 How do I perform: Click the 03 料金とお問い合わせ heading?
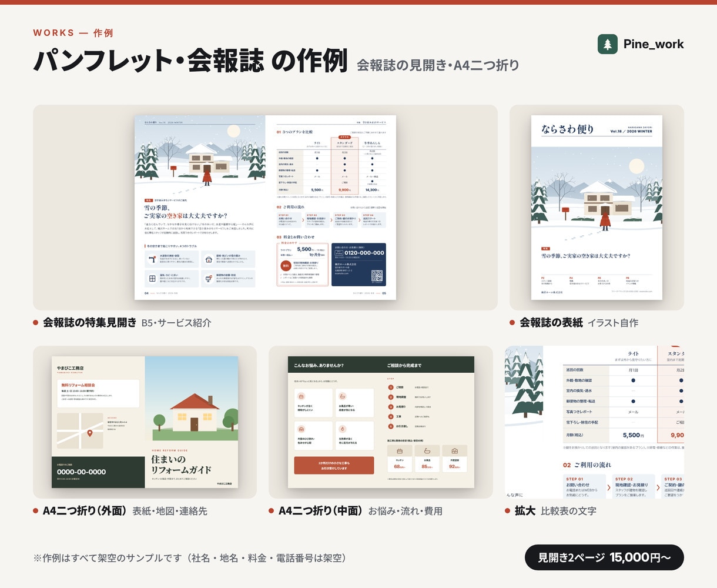(x=295, y=237)
